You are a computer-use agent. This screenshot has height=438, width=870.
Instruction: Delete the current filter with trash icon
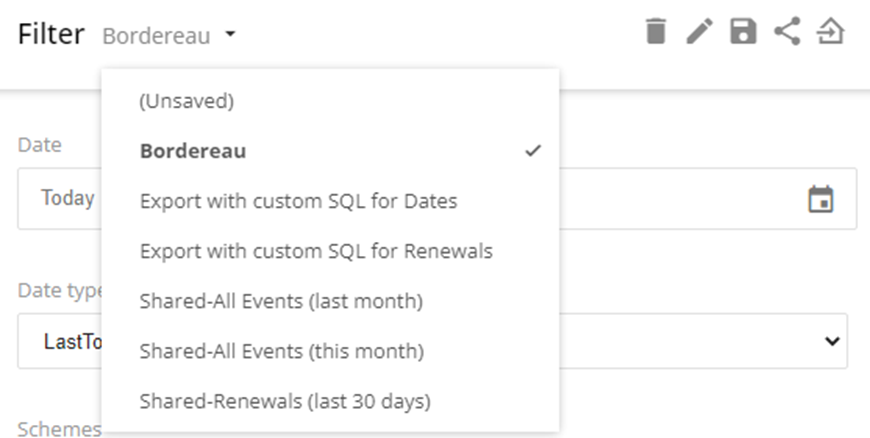(x=655, y=31)
